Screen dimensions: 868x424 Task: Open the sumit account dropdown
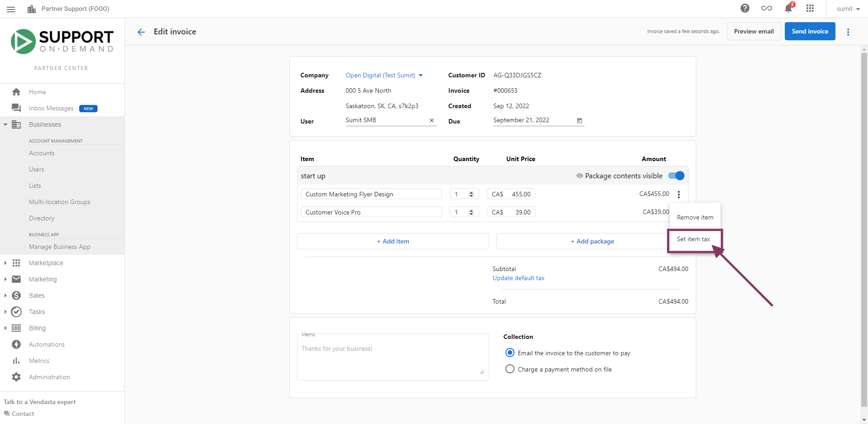click(848, 9)
